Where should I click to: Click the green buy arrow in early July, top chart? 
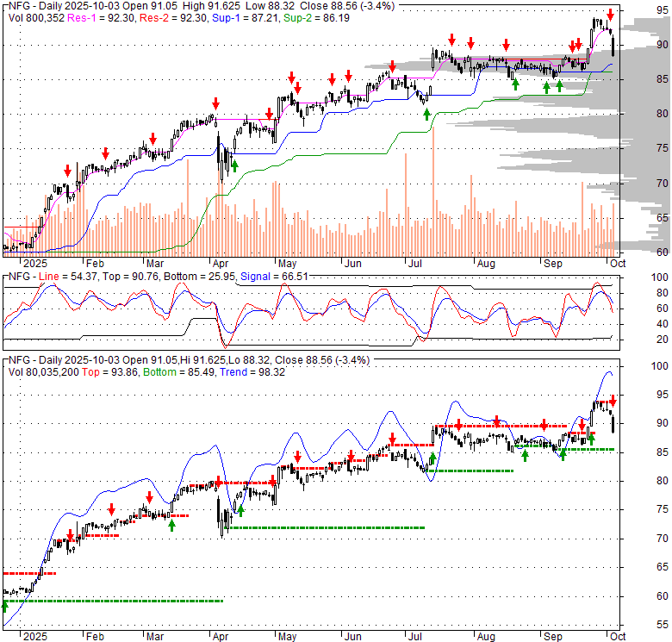[x=426, y=114]
